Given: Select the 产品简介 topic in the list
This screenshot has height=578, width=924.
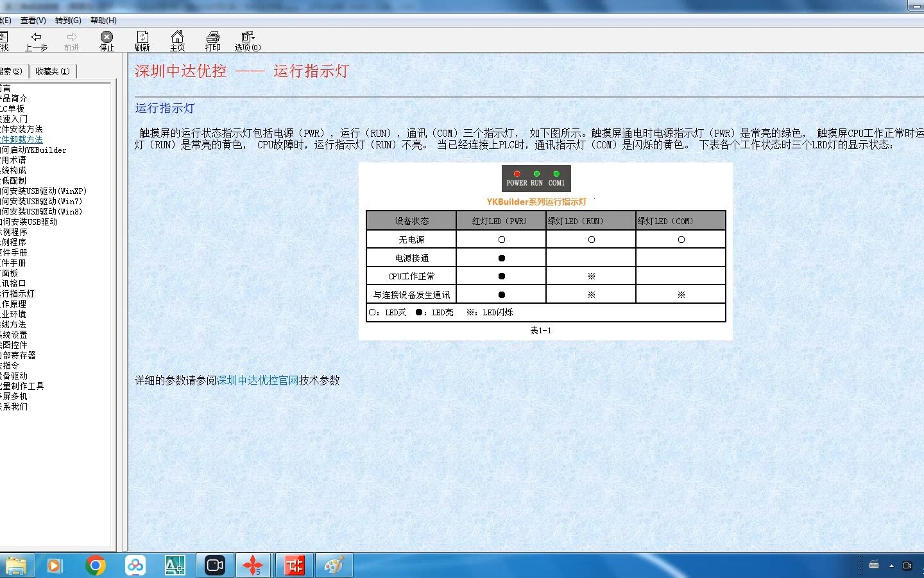Looking at the screenshot, I should [13, 98].
